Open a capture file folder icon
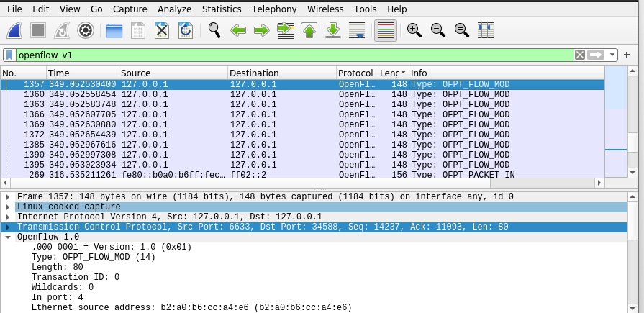 [x=114, y=30]
